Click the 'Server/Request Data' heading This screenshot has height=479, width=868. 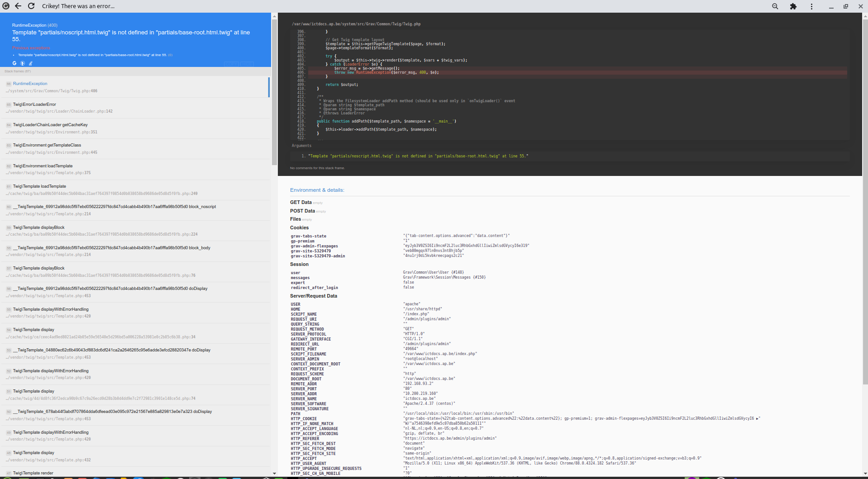(x=314, y=296)
